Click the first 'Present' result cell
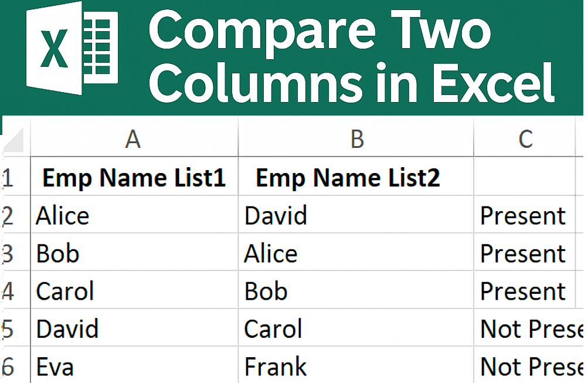The height and width of the screenshot is (383, 588). click(x=523, y=216)
